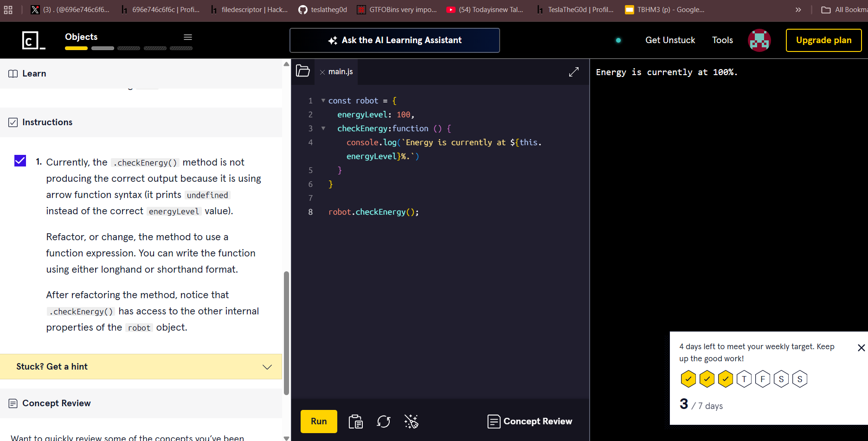This screenshot has height=441, width=868.
Task: Click the Upgrade plan button
Action: click(823, 40)
